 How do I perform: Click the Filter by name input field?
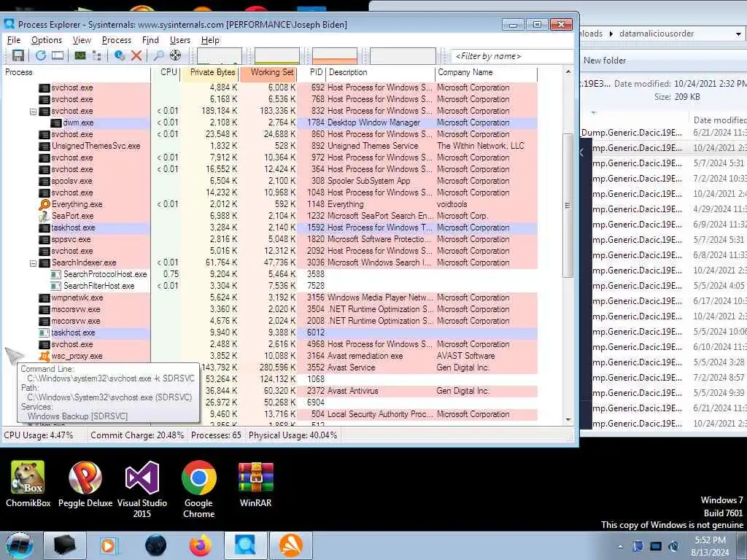(x=511, y=56)
